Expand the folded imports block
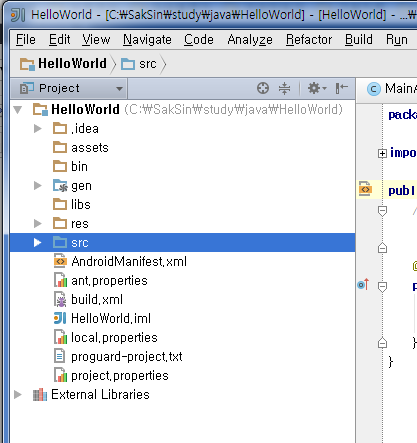The width and height of the screenshot is (417, 443). (x=382, y=153)
